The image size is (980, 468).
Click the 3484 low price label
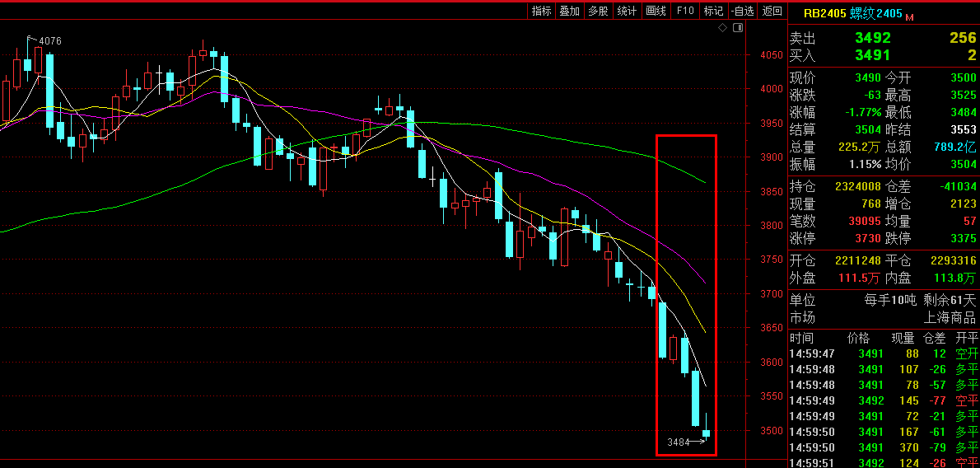[x=678, y=442]
